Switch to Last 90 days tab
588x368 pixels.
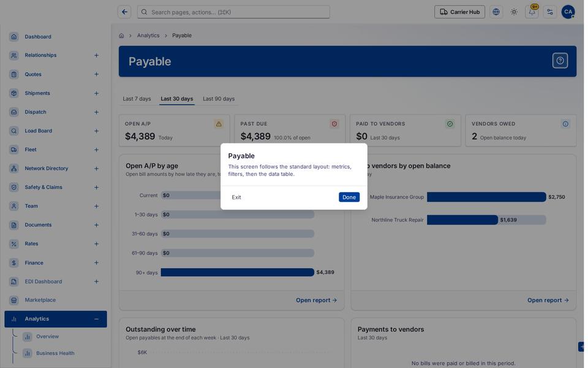(x=219, y=99)
